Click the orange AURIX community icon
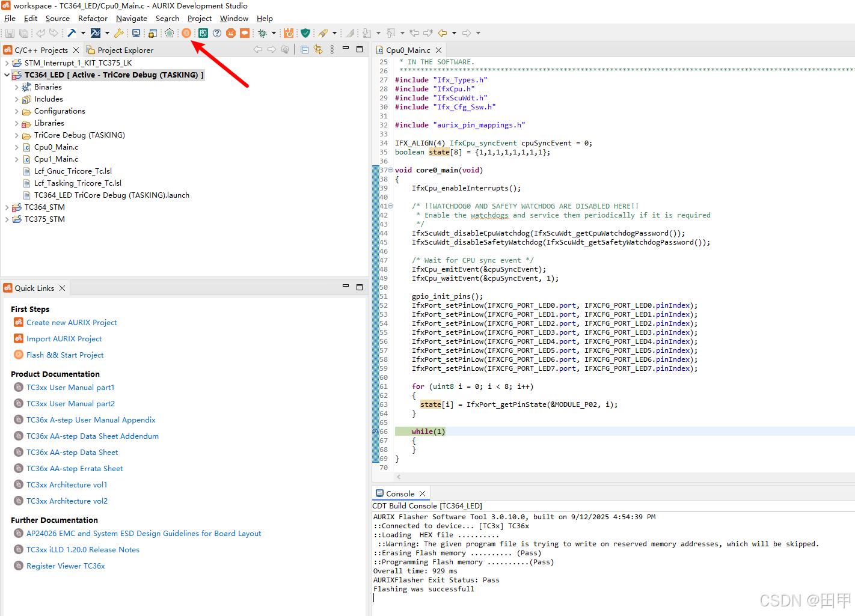The image size is (855, 616). [x=231, y=33]
